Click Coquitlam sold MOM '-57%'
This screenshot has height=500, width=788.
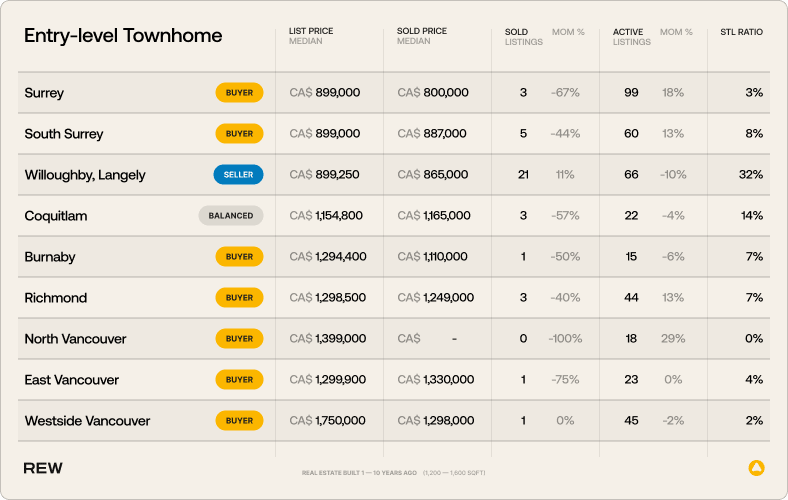click(565, 216)
